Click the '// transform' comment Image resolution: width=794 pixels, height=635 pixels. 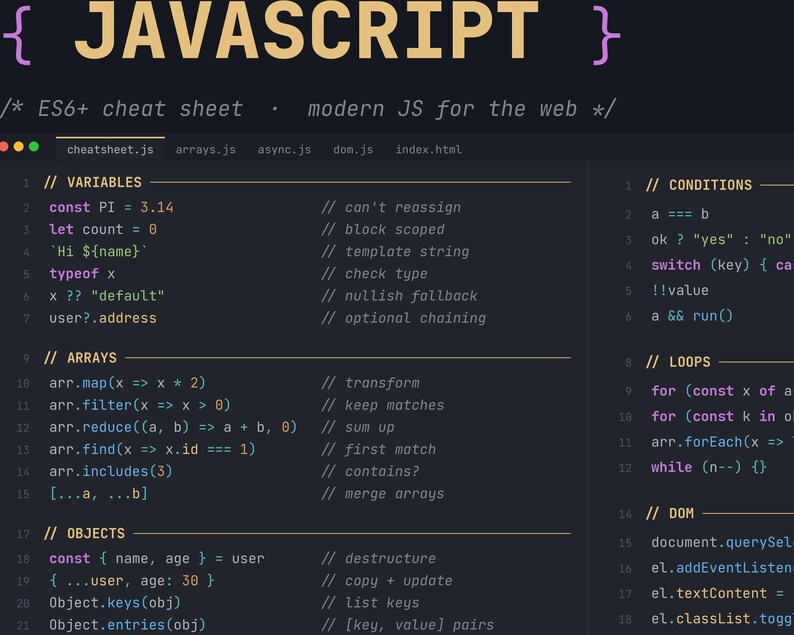click(371, 383)
